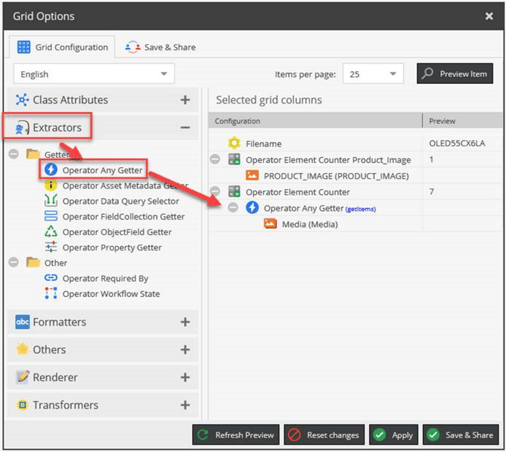Click the Renderer pencil icon
506x452 pixels.
point(22,377)
